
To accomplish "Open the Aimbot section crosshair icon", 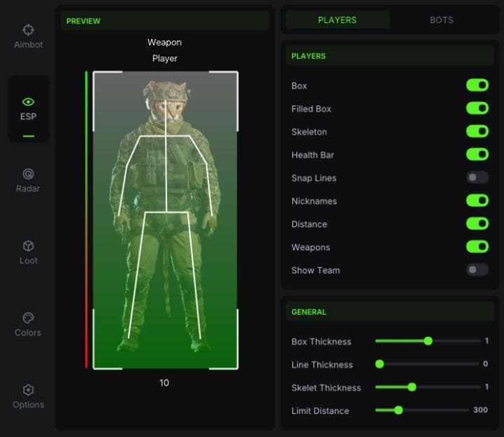I will tap(29, 30).
